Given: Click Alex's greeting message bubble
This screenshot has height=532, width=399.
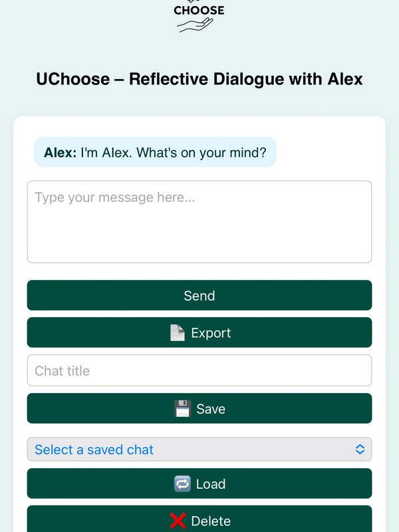Looking at the screenshot, I should [156, 152].
